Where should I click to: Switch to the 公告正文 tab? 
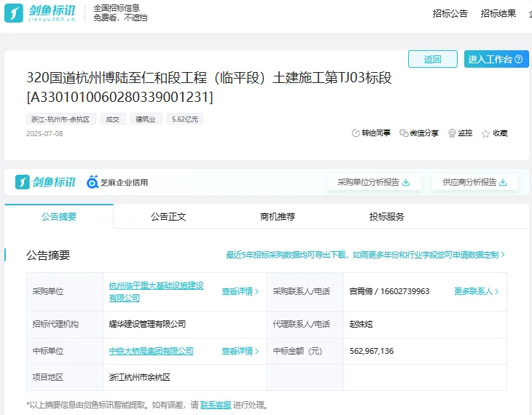[168, 216]
